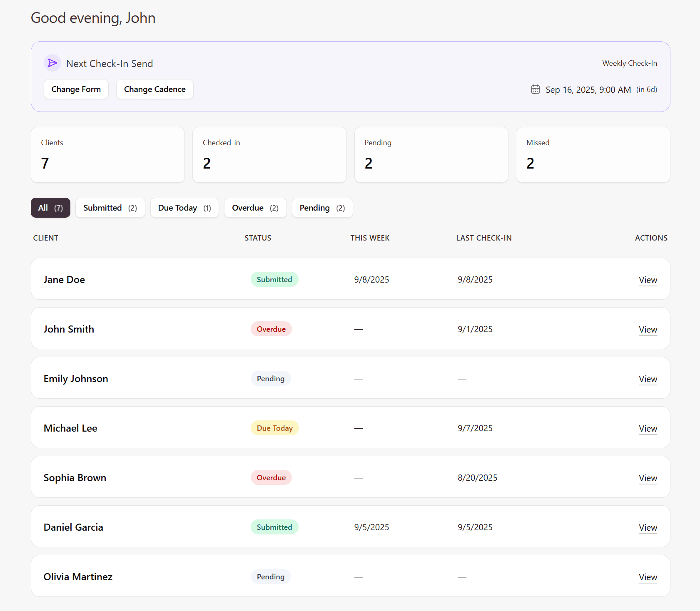The height and width of the screenshot is (611, 700).
Task: Click the Clients summary card
Action: click(108, 155)
